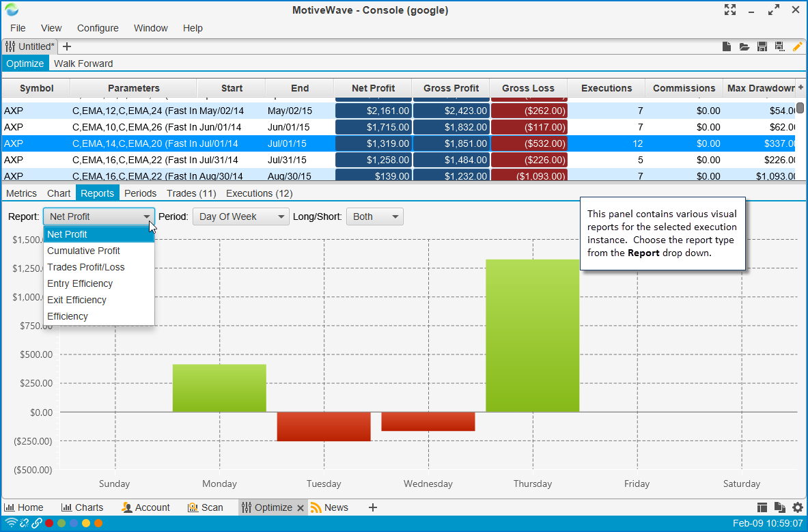Open settings gear in bottom right

(798, 507)
